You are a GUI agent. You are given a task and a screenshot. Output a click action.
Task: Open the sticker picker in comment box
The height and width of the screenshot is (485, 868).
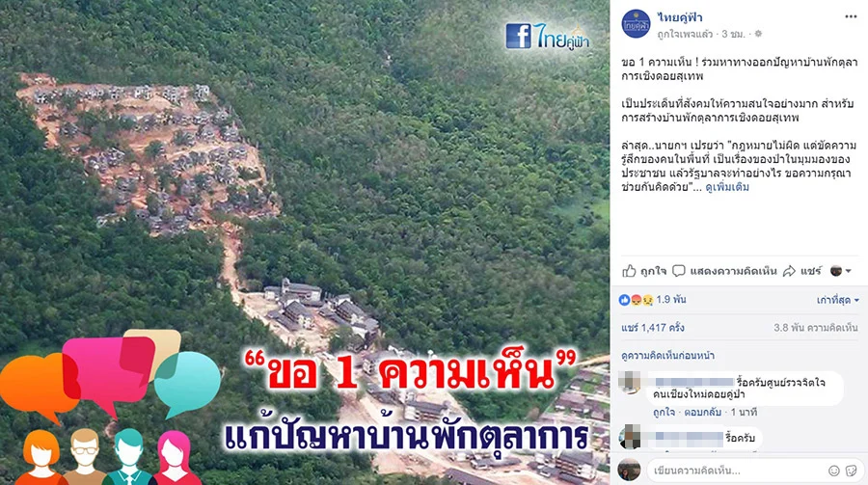[x=852, y=470]
